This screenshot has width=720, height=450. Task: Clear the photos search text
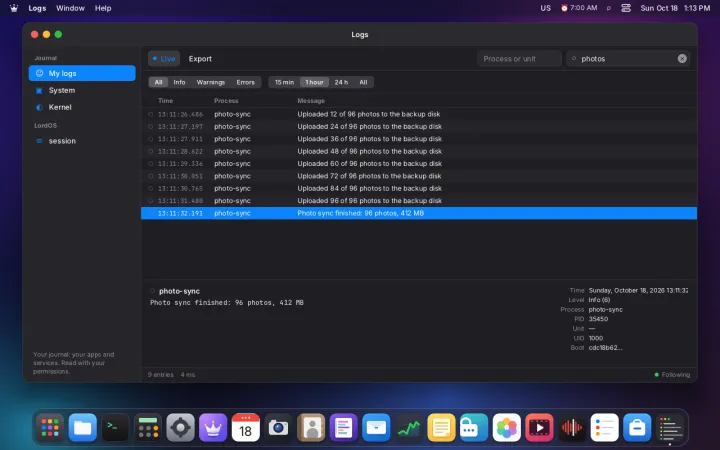pyautogui.click(x=682, y=59)
